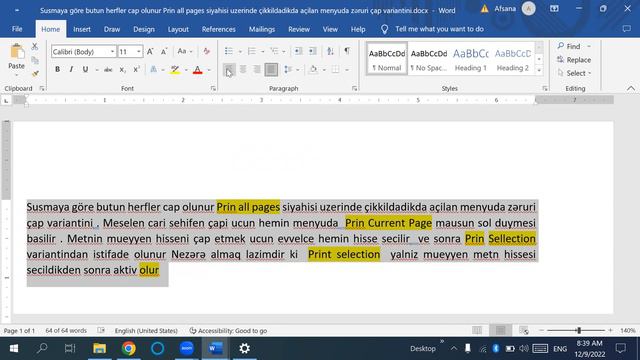
Task: Toggle Bold formatting
Action: tap(57, 70)
